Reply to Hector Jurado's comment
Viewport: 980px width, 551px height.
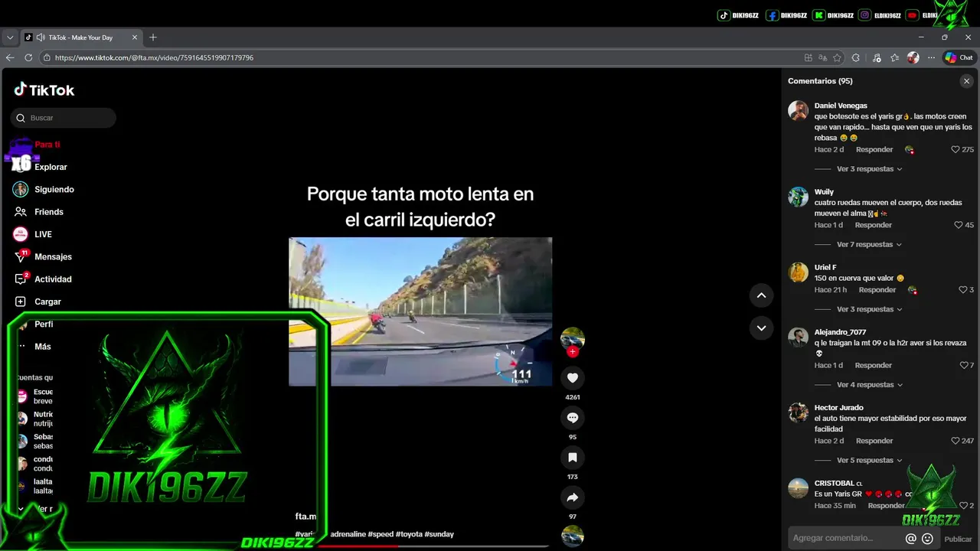(874, 441)
